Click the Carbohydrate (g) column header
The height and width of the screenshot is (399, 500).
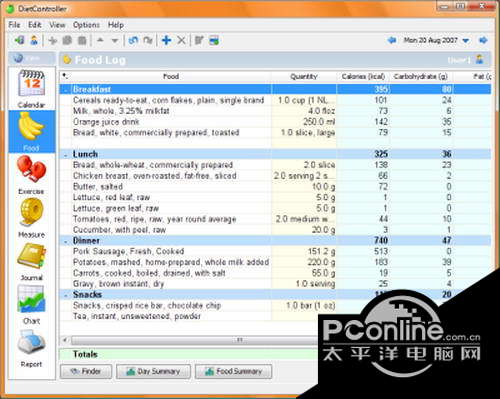click(x=421, y=77)
